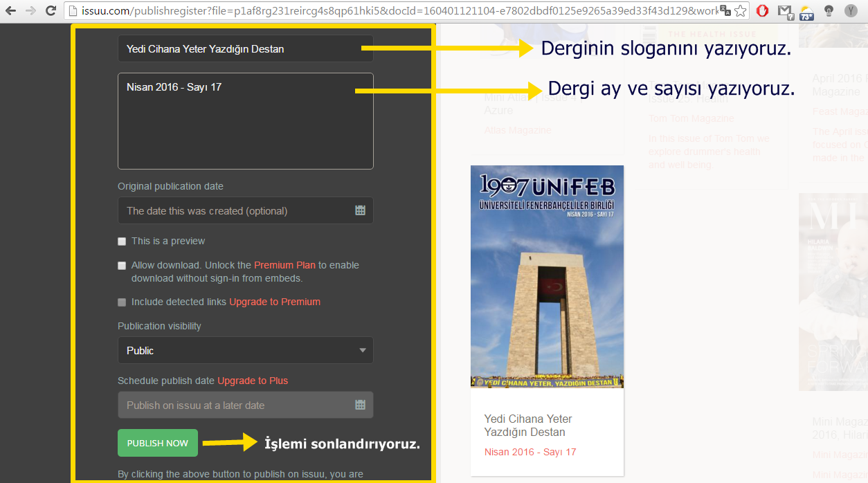868x483 pixels.
Task: Reload the page with the refresh icon
Action: [51, 11]
